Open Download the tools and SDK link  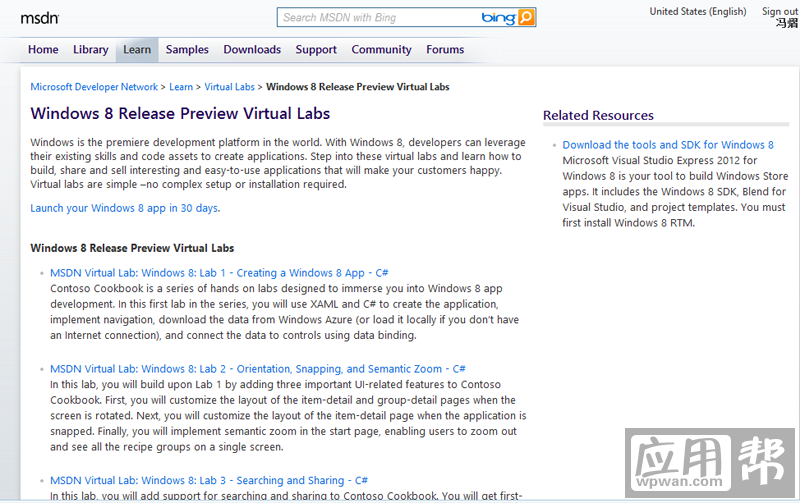point(668,145)
